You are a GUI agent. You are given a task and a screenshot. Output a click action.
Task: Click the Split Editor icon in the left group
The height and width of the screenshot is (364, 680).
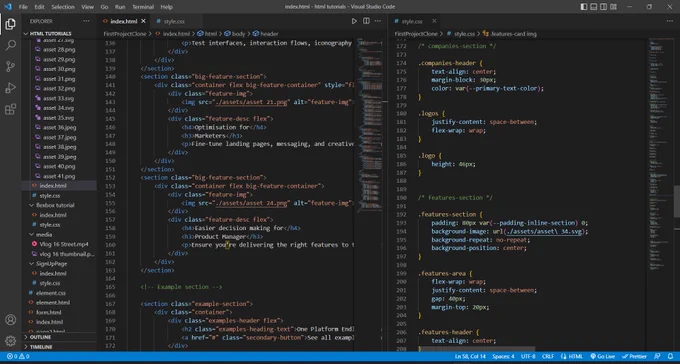click(366, 21)
